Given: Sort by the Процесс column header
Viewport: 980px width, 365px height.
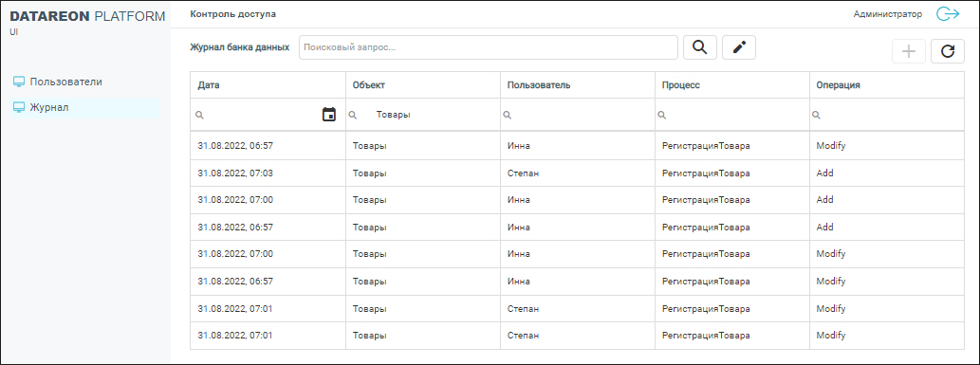Looking at the screenshot, I should (x=731, y=85).
